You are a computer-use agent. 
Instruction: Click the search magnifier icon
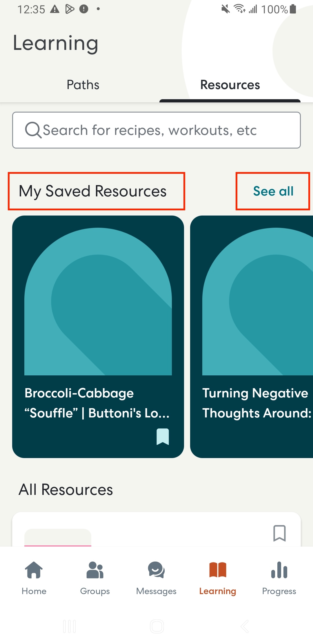(x=33, y=130)
